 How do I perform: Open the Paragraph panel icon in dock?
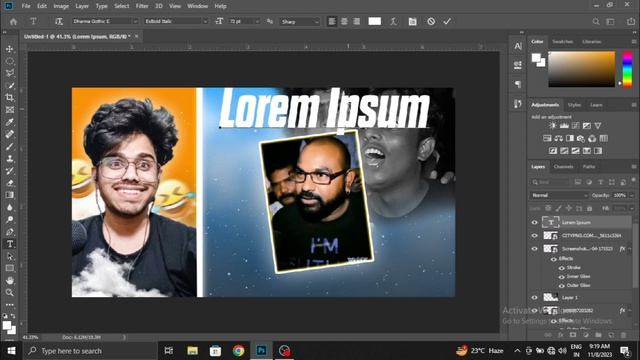518,84
